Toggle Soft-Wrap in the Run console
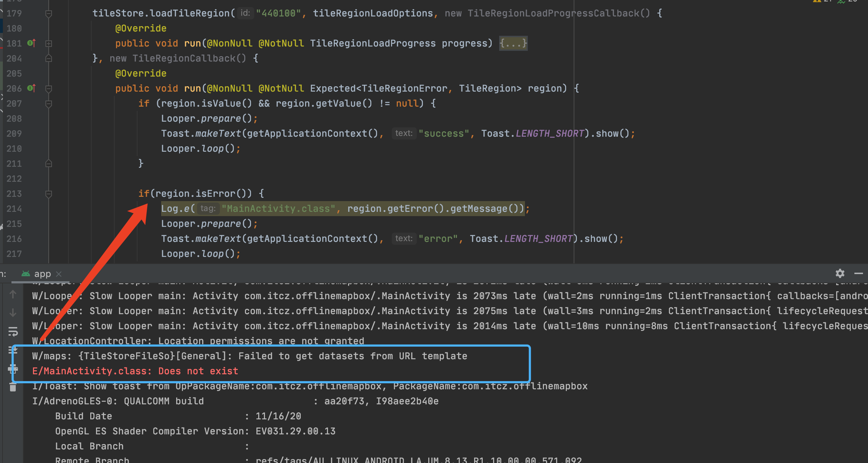 (x=13, y=332)
